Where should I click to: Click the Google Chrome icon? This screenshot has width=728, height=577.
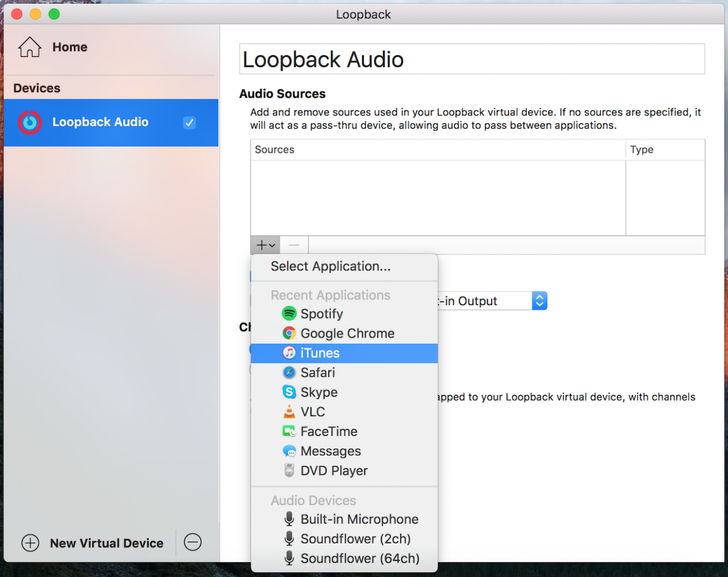click(289, 333)
